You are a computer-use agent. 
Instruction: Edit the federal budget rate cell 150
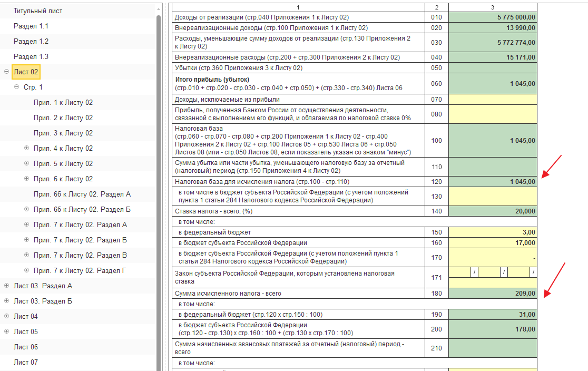(x=493, y=232)
